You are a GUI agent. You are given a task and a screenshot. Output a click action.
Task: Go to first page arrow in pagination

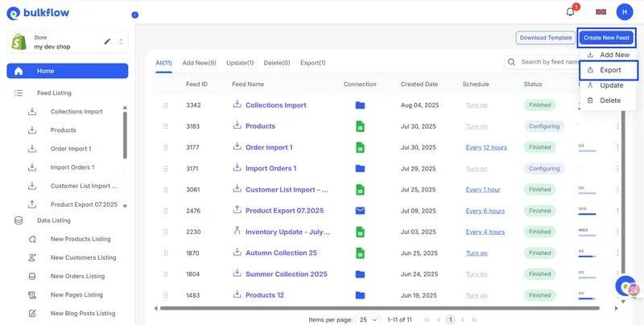(x=427, y=319)
